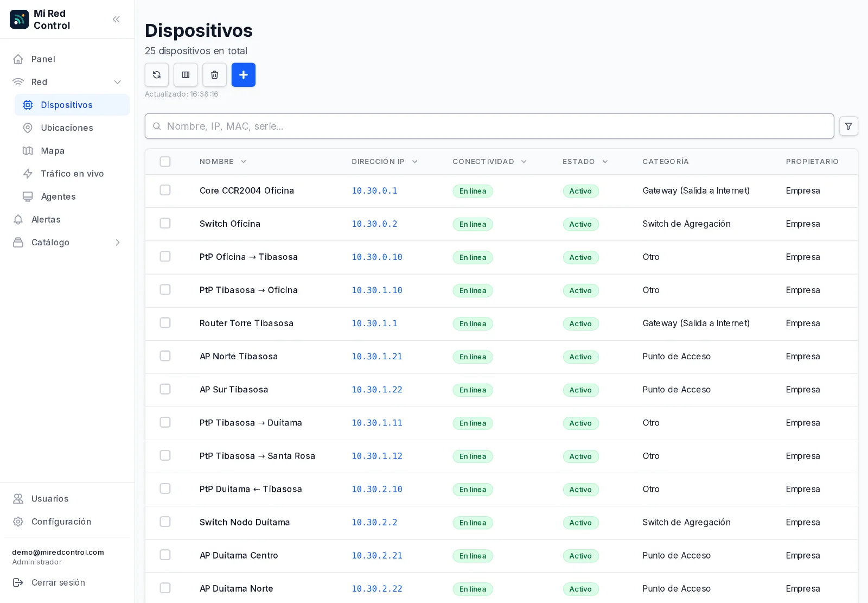Click device name AP Sur Tibasosa
868x603 pixels.
click(x=234, y=390)
